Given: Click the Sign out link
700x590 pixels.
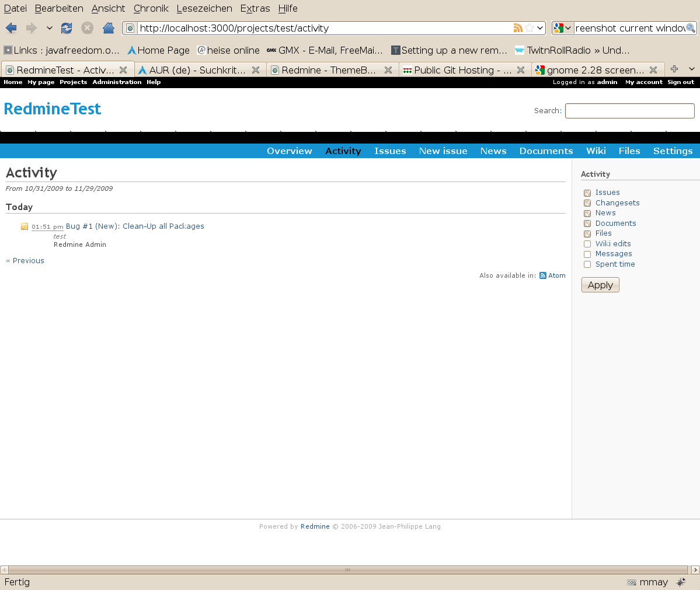Looking at the screenshot, I should [x=681, y=82].
